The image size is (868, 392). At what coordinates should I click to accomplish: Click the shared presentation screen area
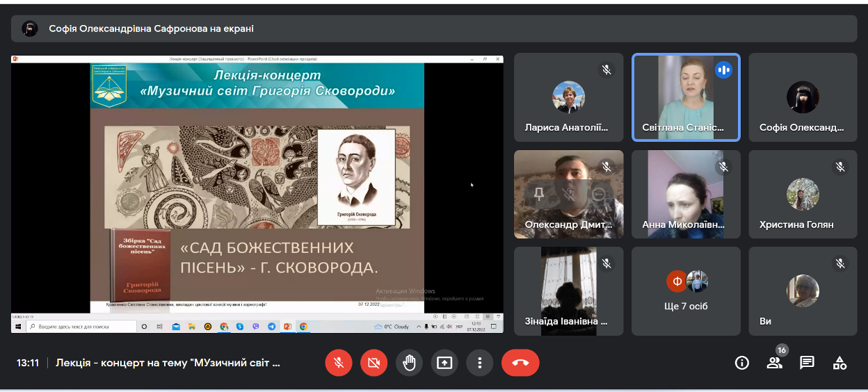[257, 195]
